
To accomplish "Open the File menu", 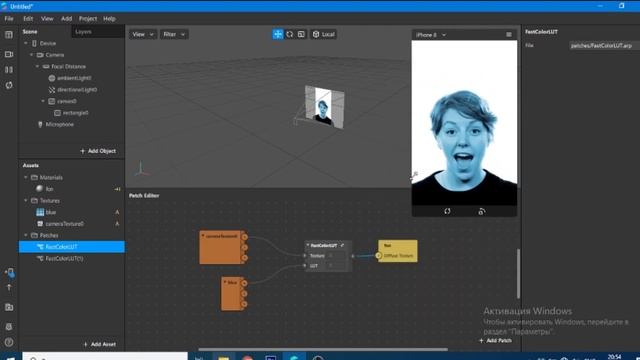I will 9,19.
